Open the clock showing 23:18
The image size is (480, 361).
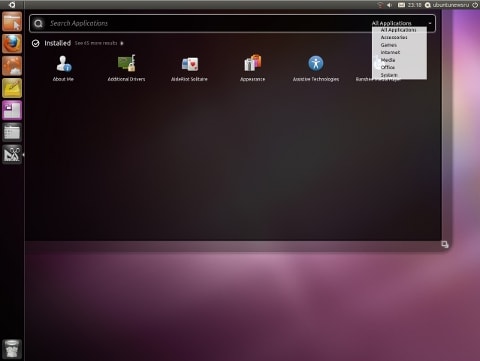click(x=414, y=5)
